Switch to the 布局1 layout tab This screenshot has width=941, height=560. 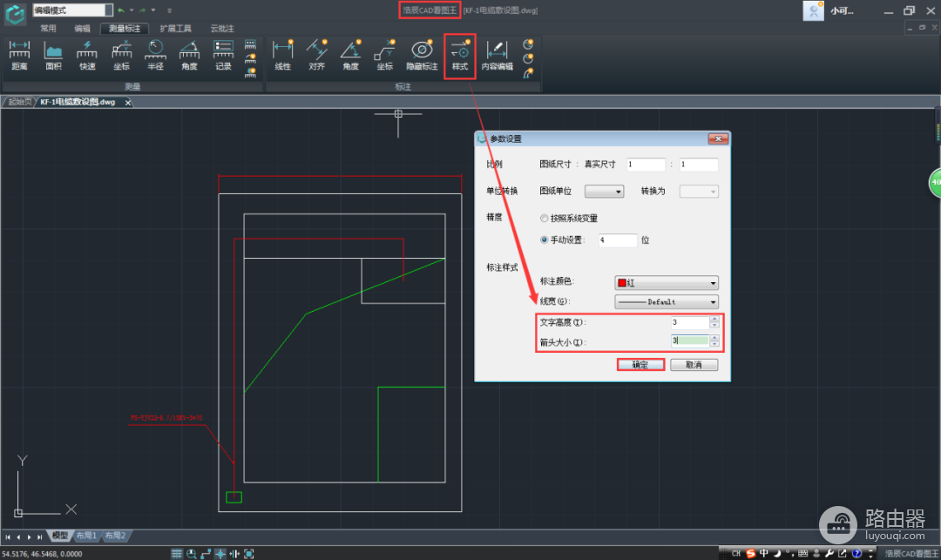point(86,536)
